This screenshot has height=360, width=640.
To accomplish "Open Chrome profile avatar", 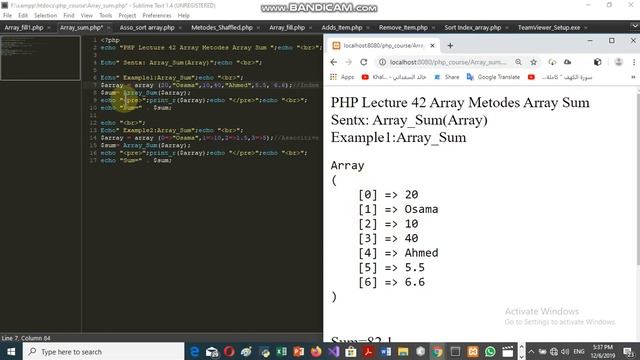I will click(619, 62).
